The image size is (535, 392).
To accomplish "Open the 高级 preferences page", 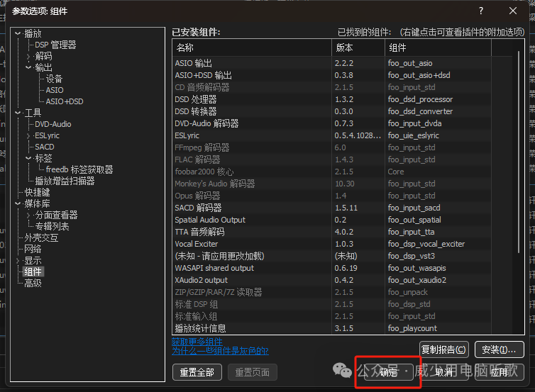I will pyautogui.click(x=33, y=283).
